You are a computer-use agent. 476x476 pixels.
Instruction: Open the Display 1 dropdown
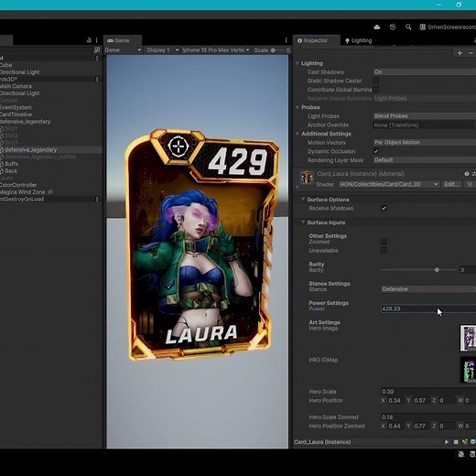coord(162,49)
